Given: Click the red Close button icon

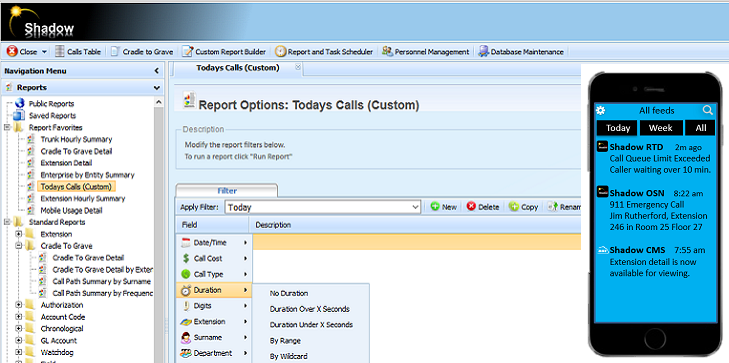Looking at the screenshot, I should [x=12, y=52].
